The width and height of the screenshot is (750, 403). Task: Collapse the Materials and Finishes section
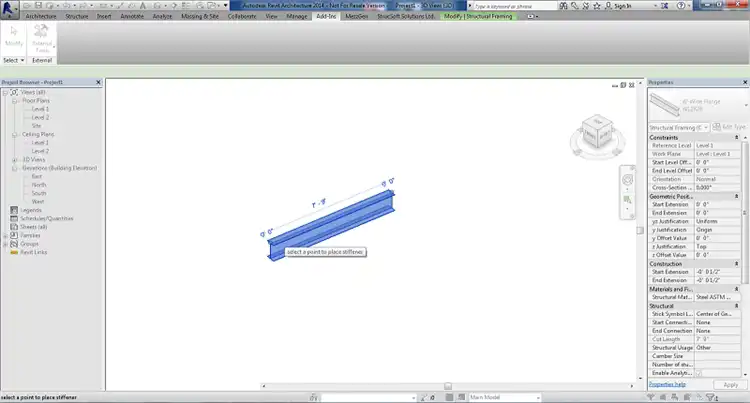[x=737, y=289]
